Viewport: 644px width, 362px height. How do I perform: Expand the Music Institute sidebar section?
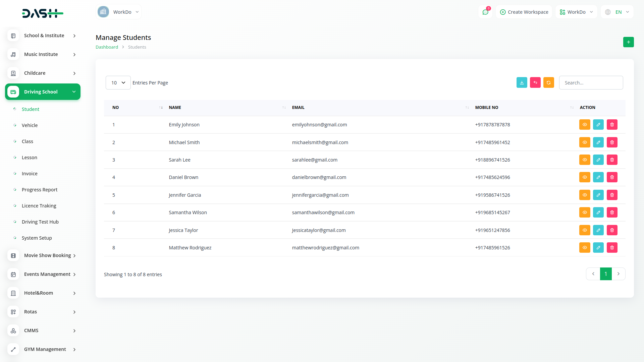pos(43,54)
